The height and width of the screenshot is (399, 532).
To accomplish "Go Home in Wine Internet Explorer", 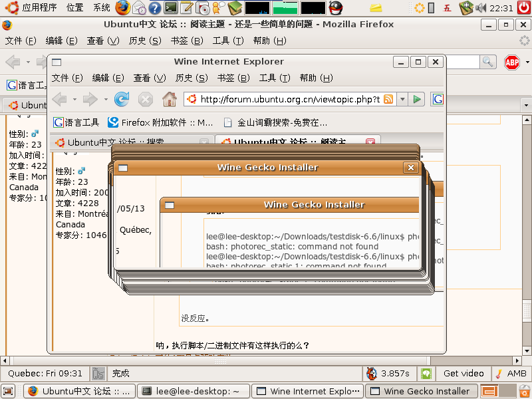I will [x=170, y=99].
